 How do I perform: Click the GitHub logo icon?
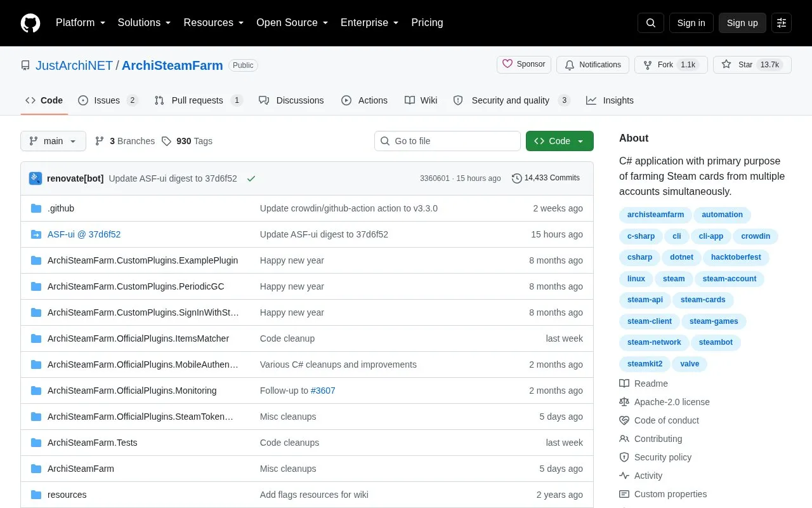(30, 23)
